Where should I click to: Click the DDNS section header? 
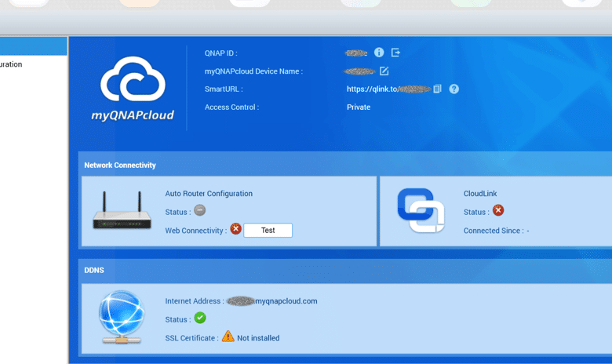click(94, 270)
